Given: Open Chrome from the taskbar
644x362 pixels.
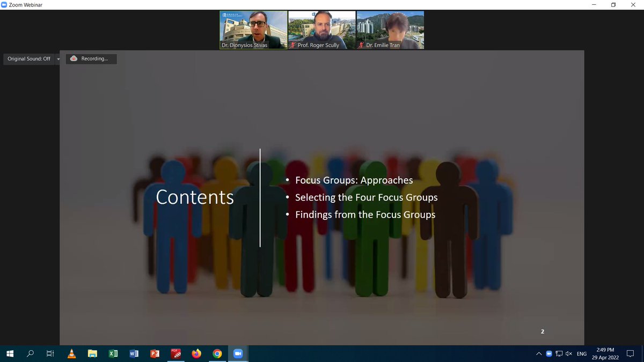Looking at the screenshot, I should pyautogui.click(x=217, y=353).
